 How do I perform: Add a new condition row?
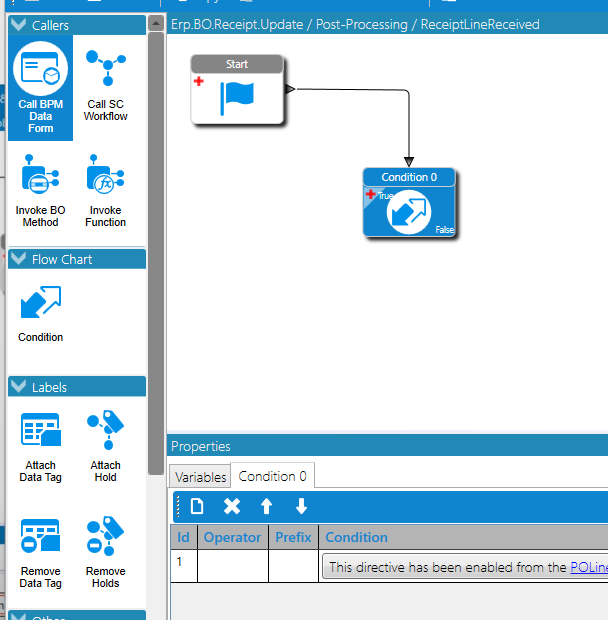[x=197, y=506]
